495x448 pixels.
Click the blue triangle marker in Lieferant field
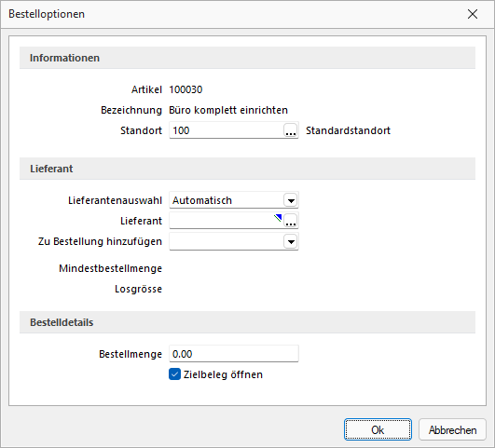pyautogui.click(x=278, y=217)
